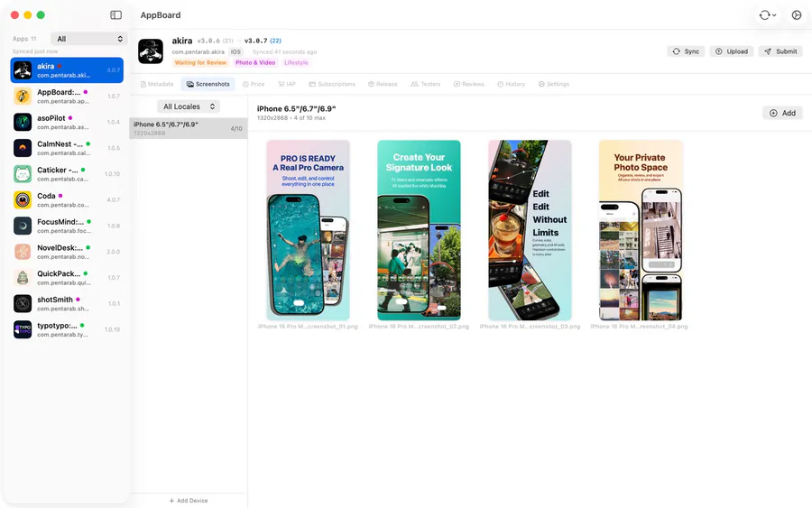Select FocusMind app icon
Viewport: 812px width, 508px height.
23,226
